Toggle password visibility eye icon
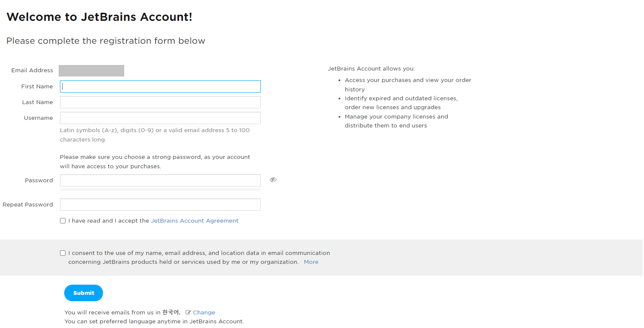The image size is (644, 328). (x=273, y=180)
